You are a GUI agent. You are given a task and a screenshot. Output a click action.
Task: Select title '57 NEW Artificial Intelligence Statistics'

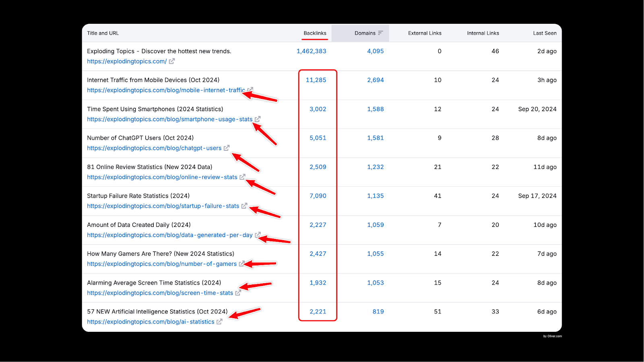pos(141,312)
